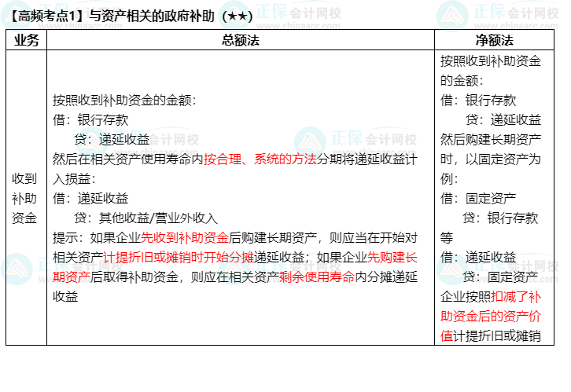Click the '总额法' column header
Screen dimensions: 571x392
coord(241,40)
